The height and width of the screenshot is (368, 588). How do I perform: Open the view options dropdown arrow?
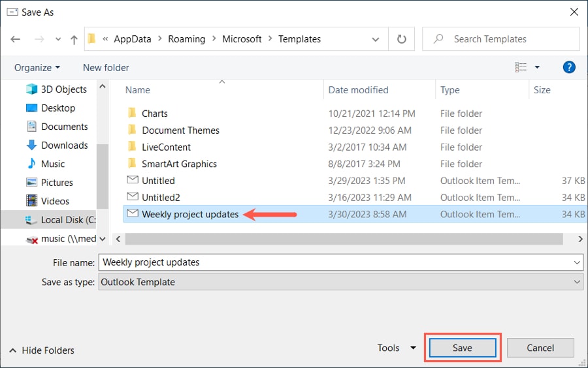coord(537,67)
